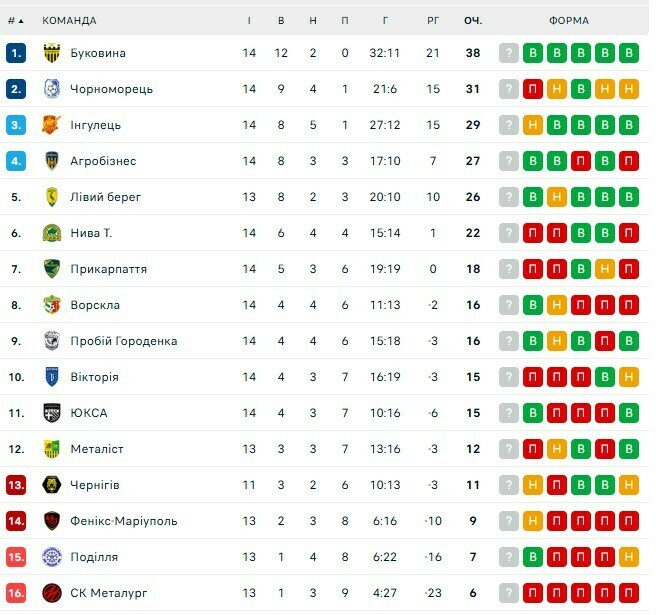Open the Прикарпаття team link

(108, 269)
